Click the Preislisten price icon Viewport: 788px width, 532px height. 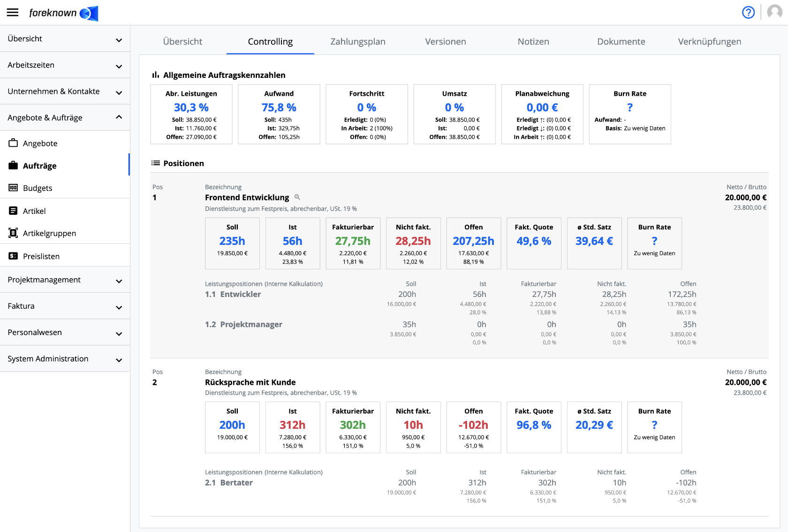pos(13,256)
